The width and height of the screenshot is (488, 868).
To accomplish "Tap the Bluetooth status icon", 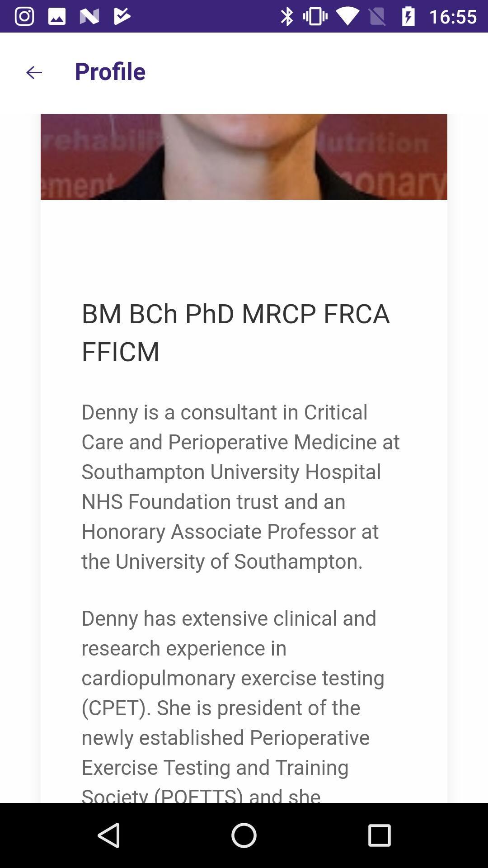I will [x=286, y=16].
